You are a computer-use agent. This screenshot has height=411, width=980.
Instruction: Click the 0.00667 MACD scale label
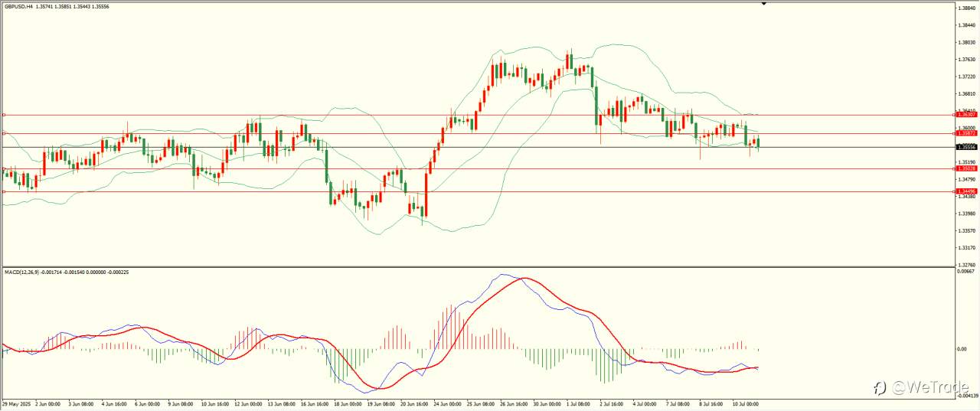(x=966, y=271)
